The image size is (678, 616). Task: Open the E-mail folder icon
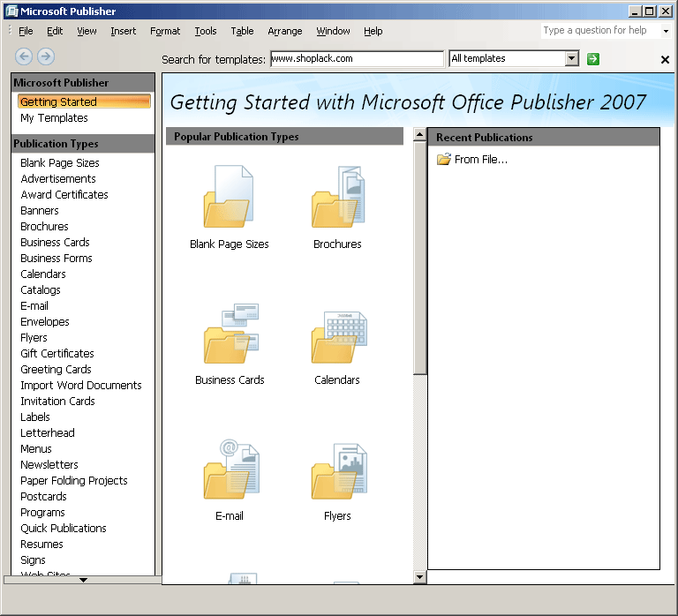(231, 469)
